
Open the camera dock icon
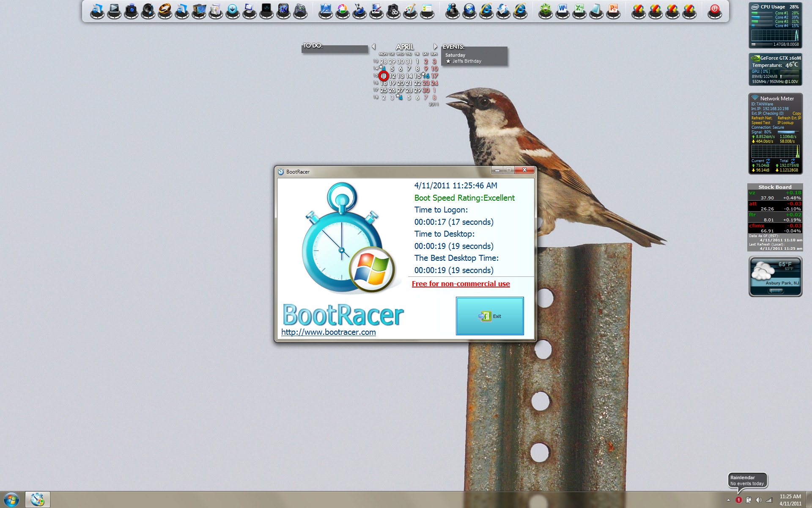coord(131,9)
